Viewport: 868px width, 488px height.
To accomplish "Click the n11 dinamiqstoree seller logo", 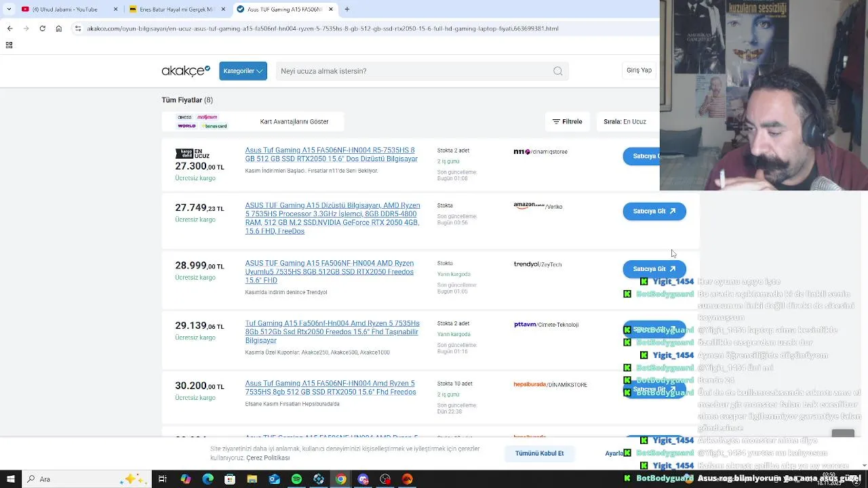I will tap(540, 152).
